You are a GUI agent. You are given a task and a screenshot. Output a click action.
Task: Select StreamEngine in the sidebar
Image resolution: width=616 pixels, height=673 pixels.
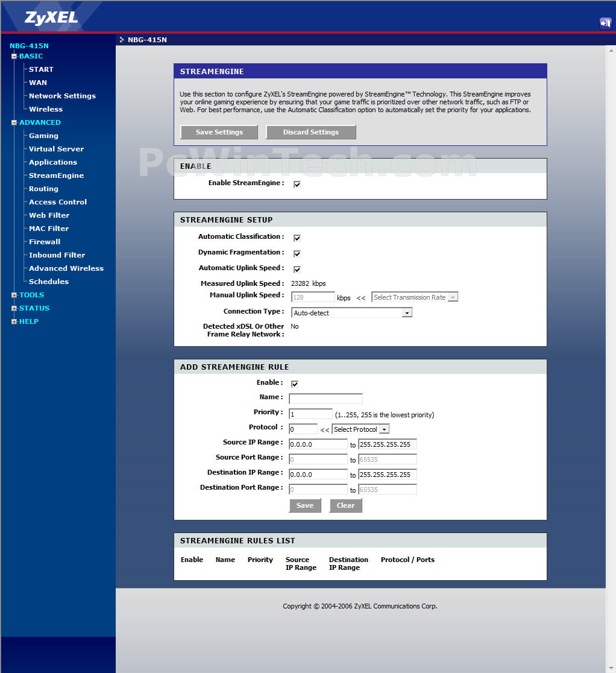[x=56, y=176]
